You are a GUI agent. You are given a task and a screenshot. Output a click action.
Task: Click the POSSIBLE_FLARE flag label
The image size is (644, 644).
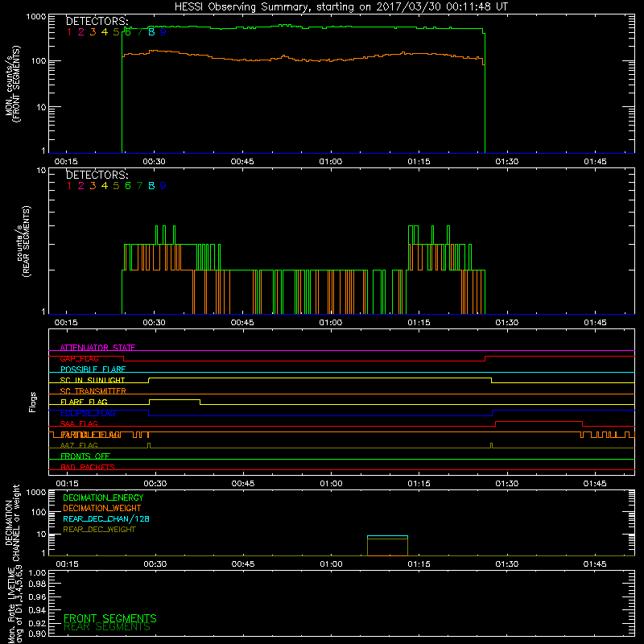[x=93, y=369]
